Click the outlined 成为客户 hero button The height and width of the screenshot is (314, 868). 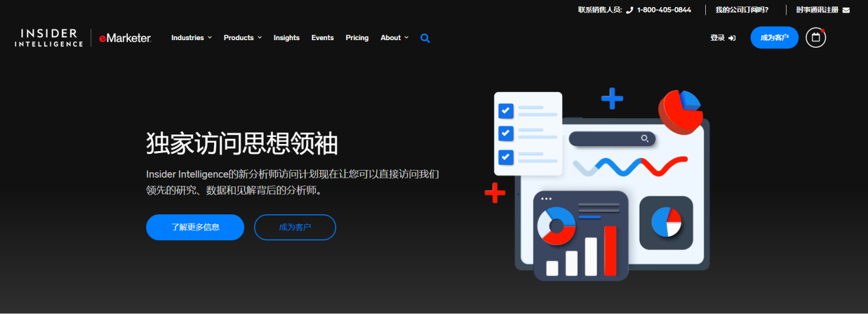pyautogui.click(x=295, y=227)
